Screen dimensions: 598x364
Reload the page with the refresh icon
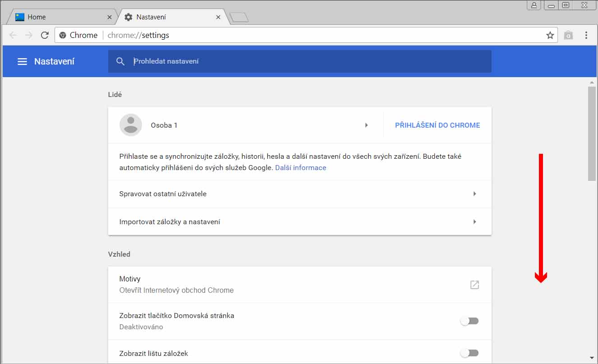45,35
